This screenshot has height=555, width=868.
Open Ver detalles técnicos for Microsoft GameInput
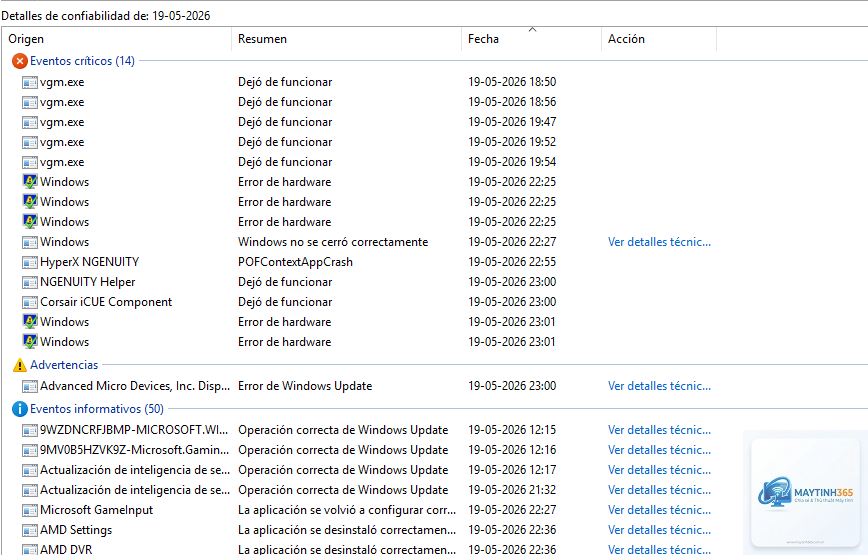point(659,510)
